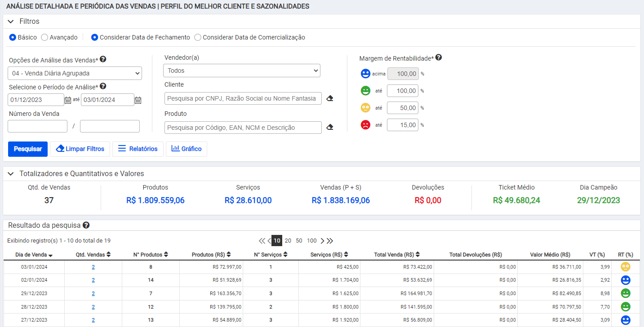Click Vendas (P + S) total R$ 1.838.169,06
Image resolution: width=644 pixels, height=327 pixels.
[x=341, y=200]
